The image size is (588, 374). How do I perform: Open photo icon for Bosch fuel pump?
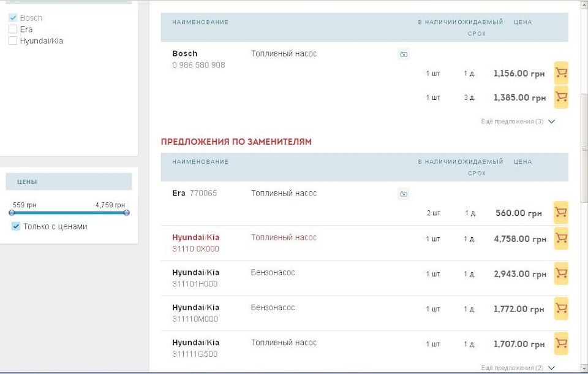coord(404,55)
